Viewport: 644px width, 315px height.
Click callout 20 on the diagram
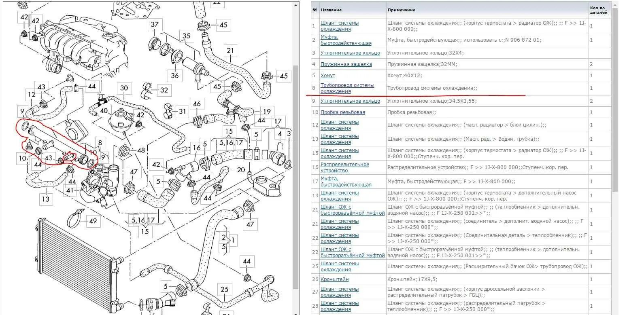(241, 170)
